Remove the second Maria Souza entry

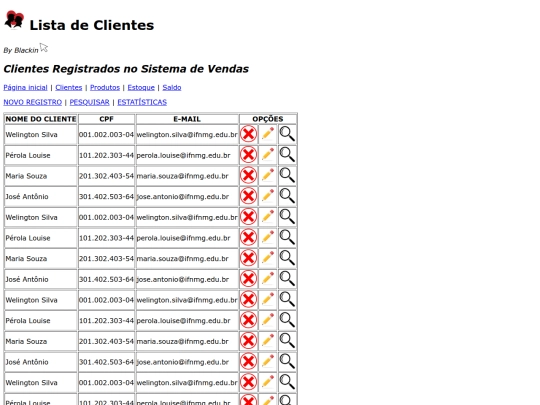tap(248, 258)
